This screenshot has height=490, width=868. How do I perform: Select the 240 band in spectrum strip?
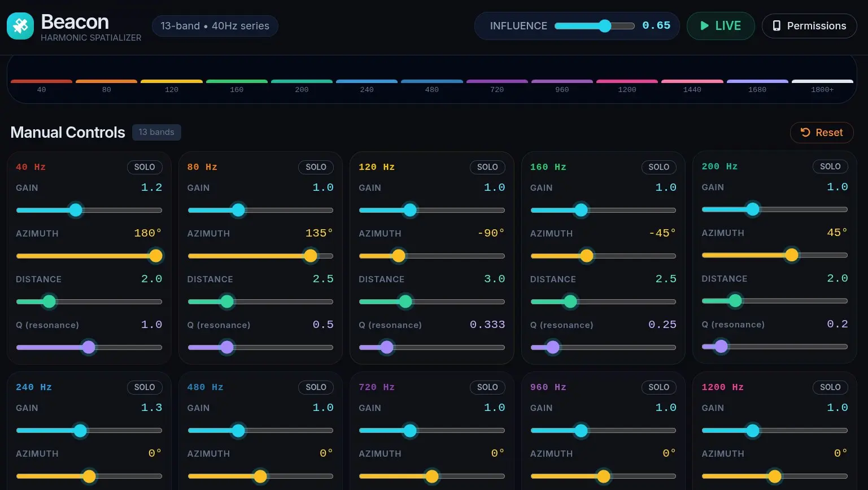367,86
